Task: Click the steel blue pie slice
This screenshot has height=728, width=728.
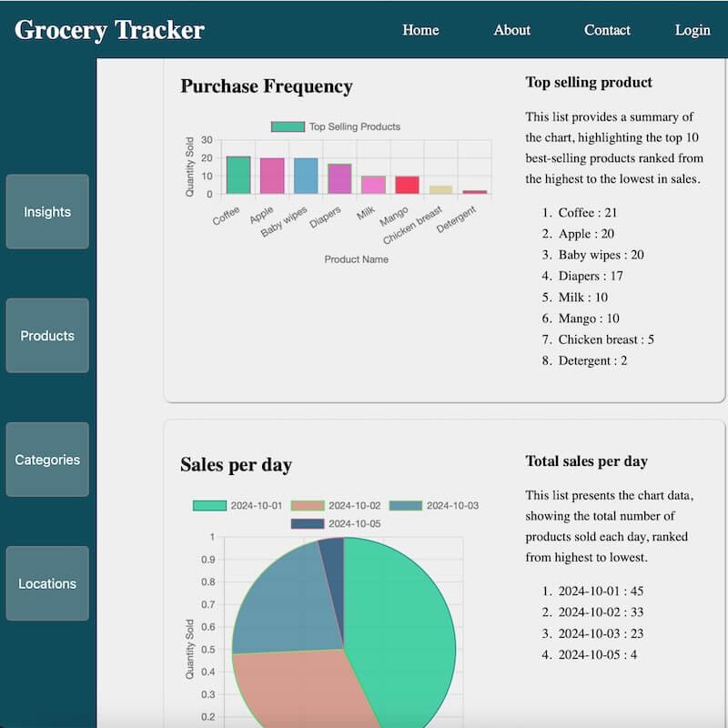Action: point(288,603)
